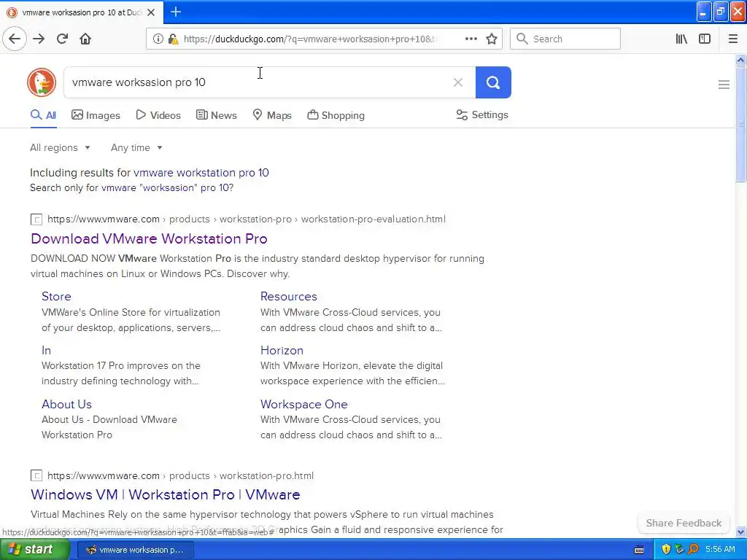Open Download VMware Workstation Pro result

click(149, 238)
